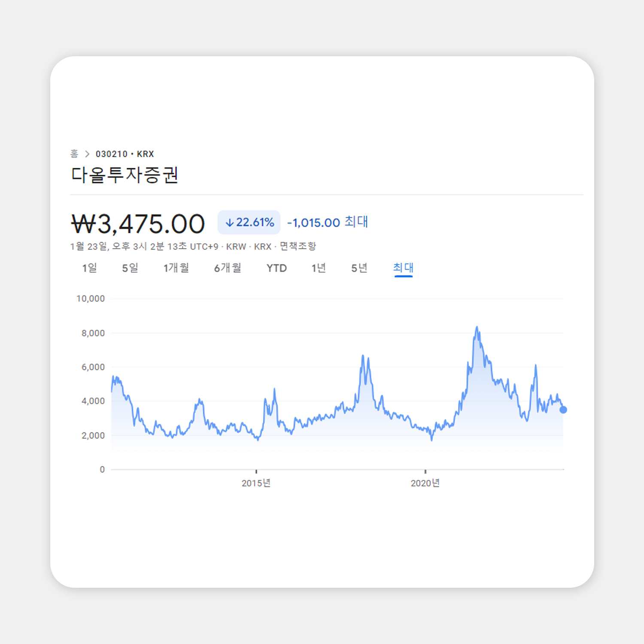The height and width of the screenshot is (644, 644).
Task: Click the 030210 · KRX ticker label
Action: pos(125,154)
